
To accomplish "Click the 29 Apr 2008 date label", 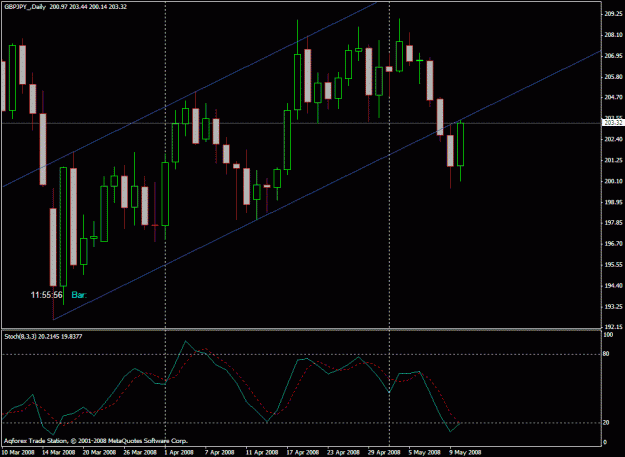I will 384,453.
